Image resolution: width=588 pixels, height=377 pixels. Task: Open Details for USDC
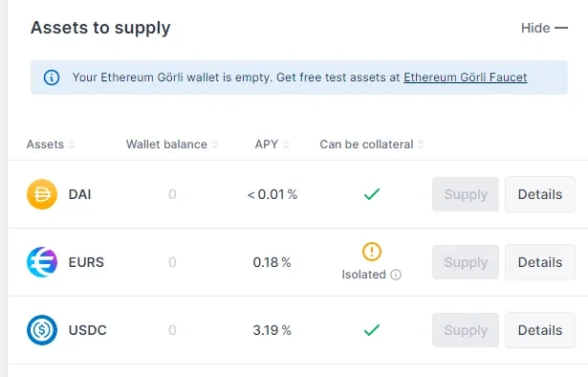pyautogui.click(x=540, y=330)
